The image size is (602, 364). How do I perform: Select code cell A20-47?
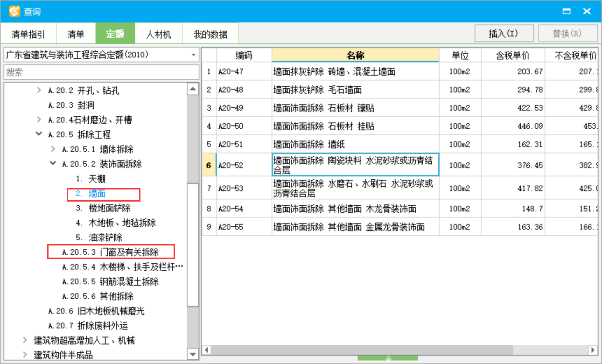click(x=244, y=72)
